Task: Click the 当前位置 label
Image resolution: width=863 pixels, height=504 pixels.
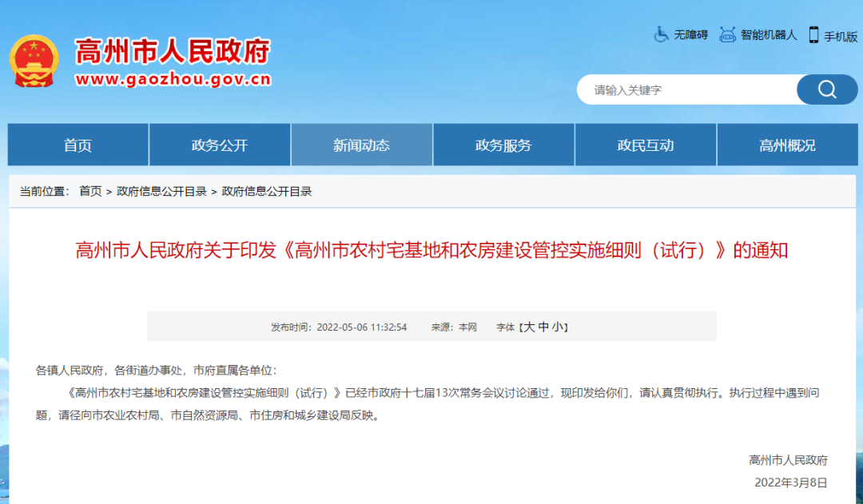Action: (44, 192)
